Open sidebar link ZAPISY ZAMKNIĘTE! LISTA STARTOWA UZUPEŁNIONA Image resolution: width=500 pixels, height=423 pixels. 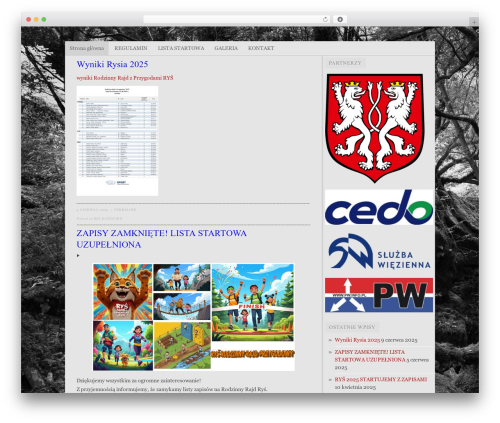pyautogui.click(x=370, y=356)
